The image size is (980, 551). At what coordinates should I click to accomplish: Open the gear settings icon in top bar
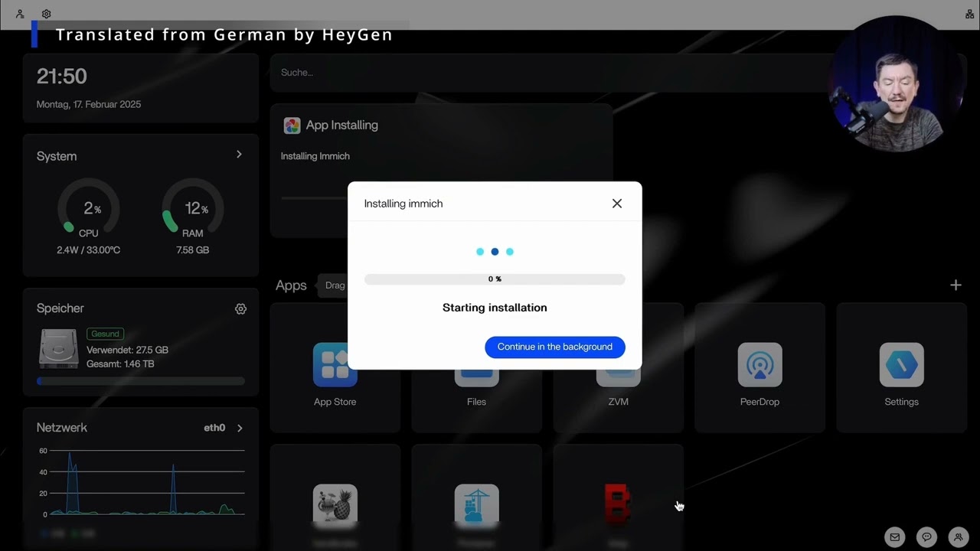pyautogui.click(x=46, y=14)
